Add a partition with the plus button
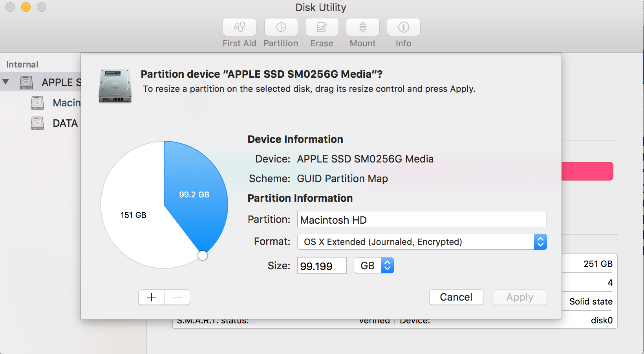Screen dimensions: 644x354 [152, 297]
